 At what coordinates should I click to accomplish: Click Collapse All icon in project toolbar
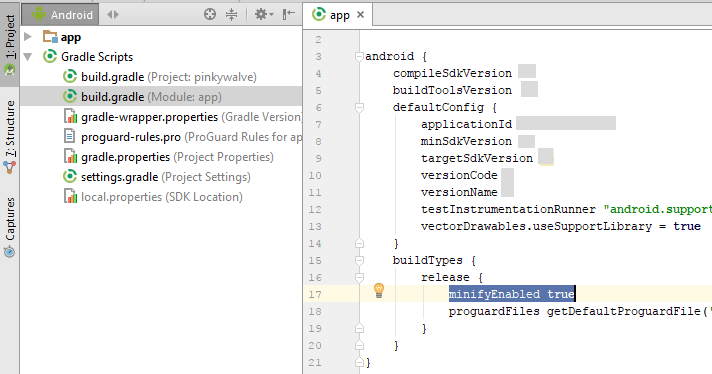(x=232, y=15)
